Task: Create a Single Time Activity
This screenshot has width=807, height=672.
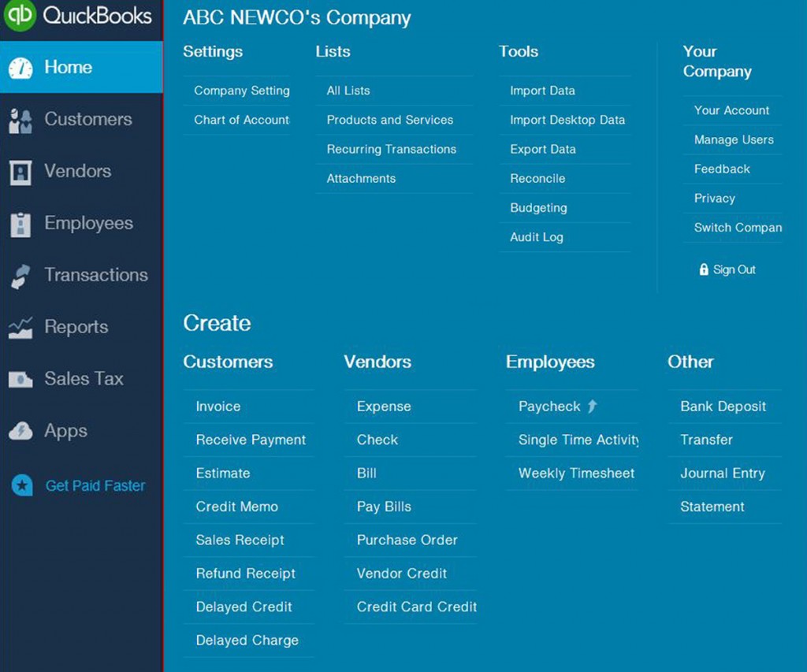Action: point(579,440)
